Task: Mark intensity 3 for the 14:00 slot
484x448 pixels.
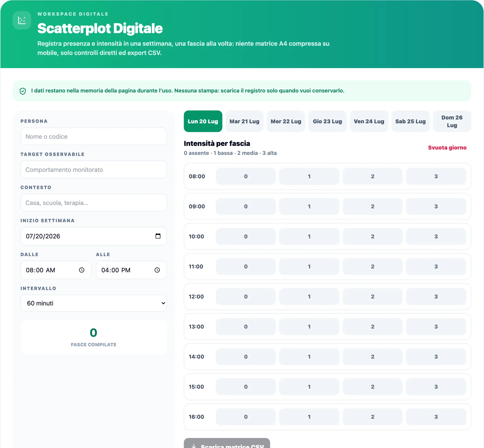Action: (x=436, y=357)
